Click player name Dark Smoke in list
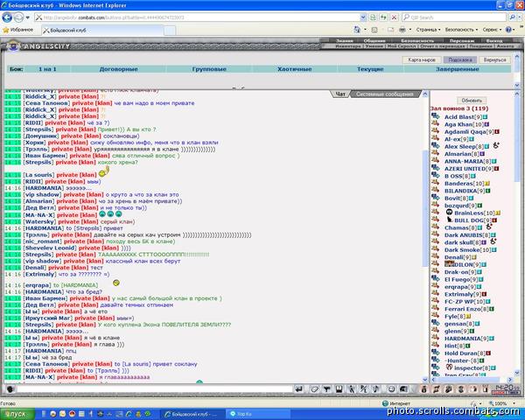This screenshot has height=420, width=525. click(x=462, y=249)
